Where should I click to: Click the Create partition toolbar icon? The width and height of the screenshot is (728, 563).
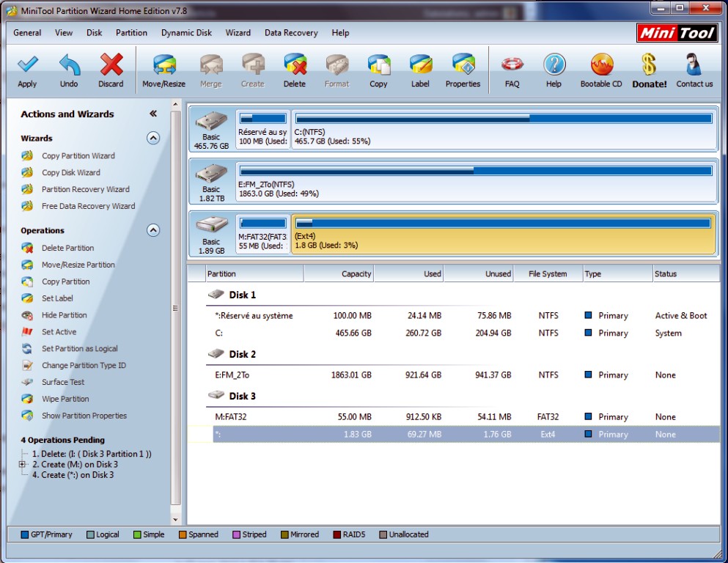click(x=253, y=70)
